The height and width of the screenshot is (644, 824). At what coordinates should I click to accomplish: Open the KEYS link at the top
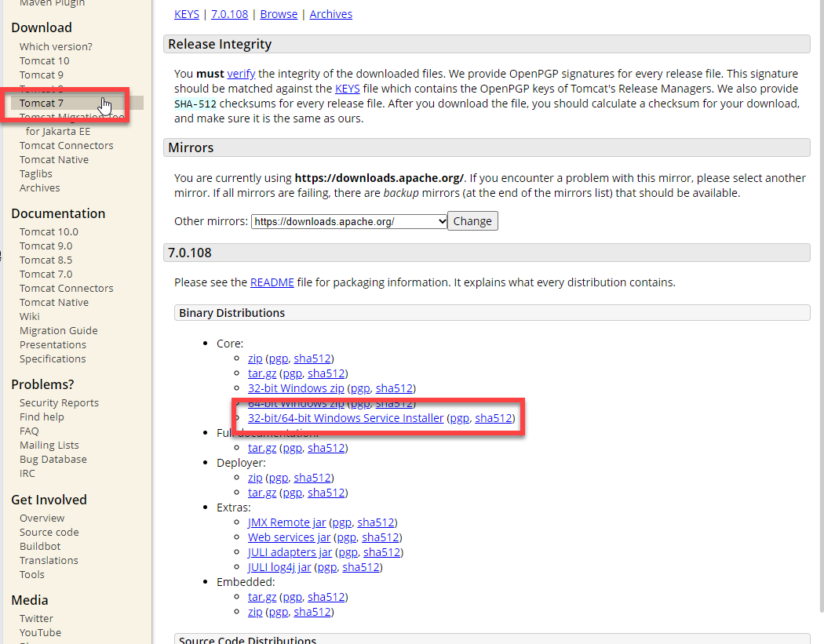coord(187,14)
